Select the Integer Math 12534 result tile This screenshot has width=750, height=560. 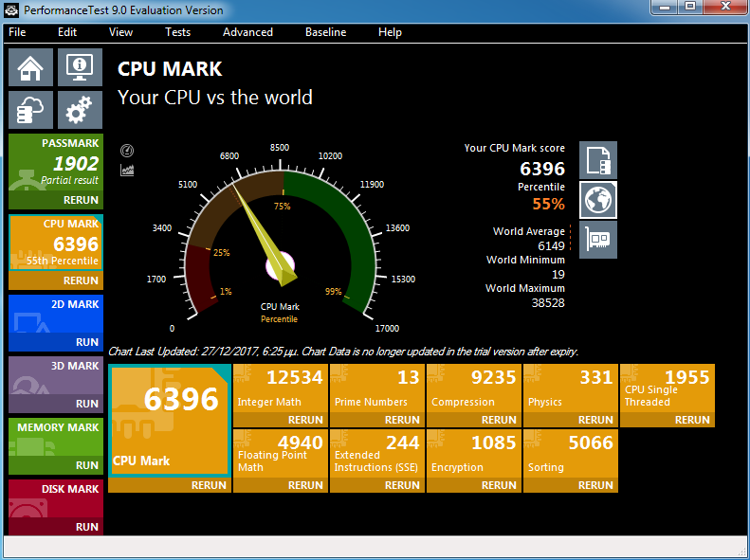coord(281,388)
